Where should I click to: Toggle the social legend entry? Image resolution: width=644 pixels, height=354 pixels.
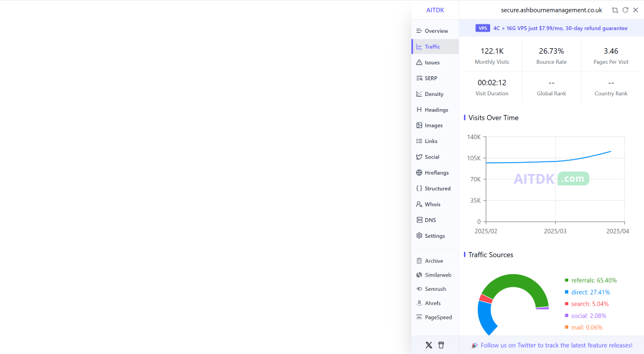pos(586,316)
